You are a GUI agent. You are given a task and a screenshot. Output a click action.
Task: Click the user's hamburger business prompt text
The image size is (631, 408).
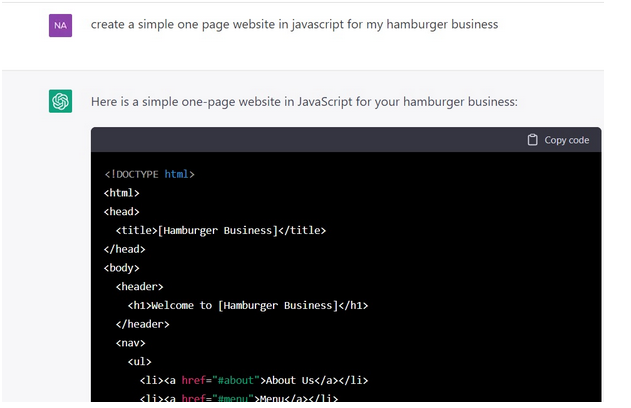point(294,24)
